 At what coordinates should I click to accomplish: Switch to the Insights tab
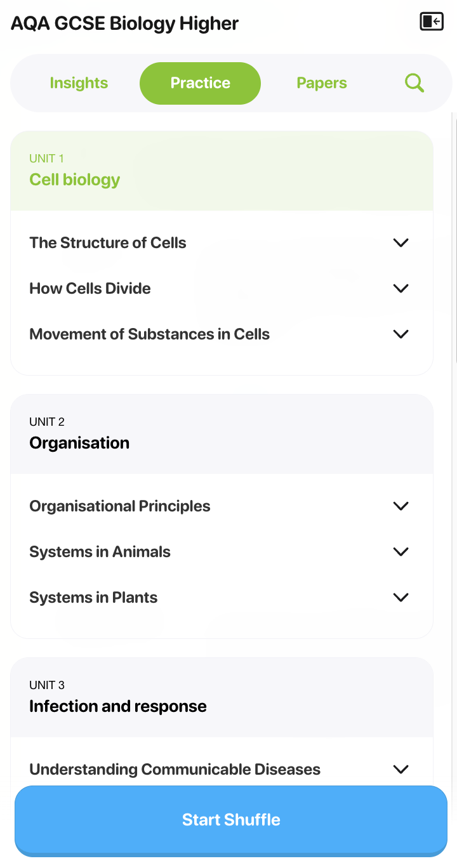click(79, 83)
